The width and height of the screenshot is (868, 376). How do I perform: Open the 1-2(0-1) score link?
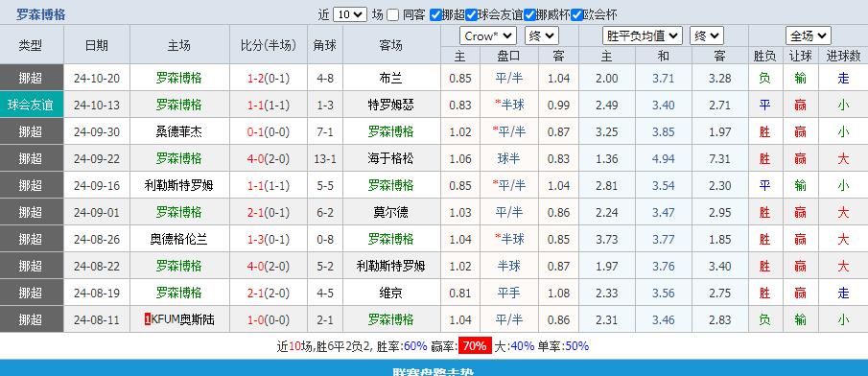click(x=268, y=78)
